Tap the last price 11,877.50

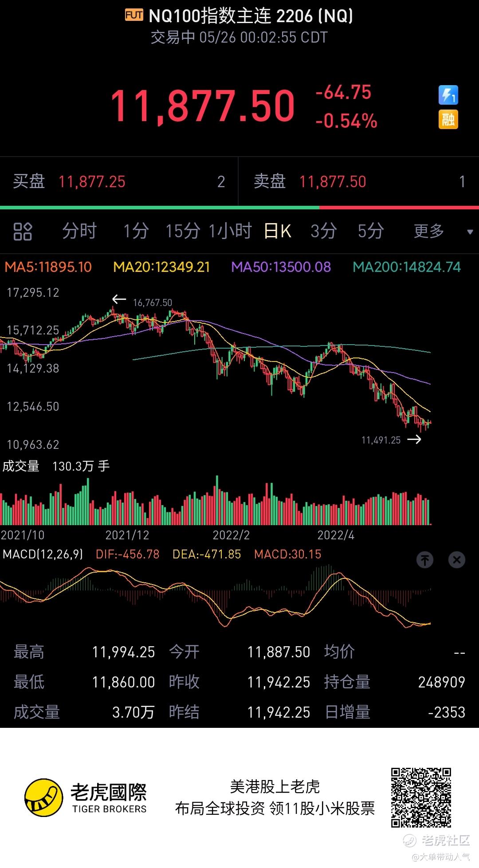[x=203, y=106]
